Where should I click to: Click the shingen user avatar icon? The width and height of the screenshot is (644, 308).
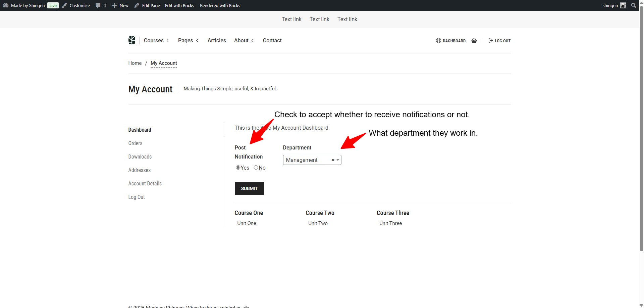(623, 5)
